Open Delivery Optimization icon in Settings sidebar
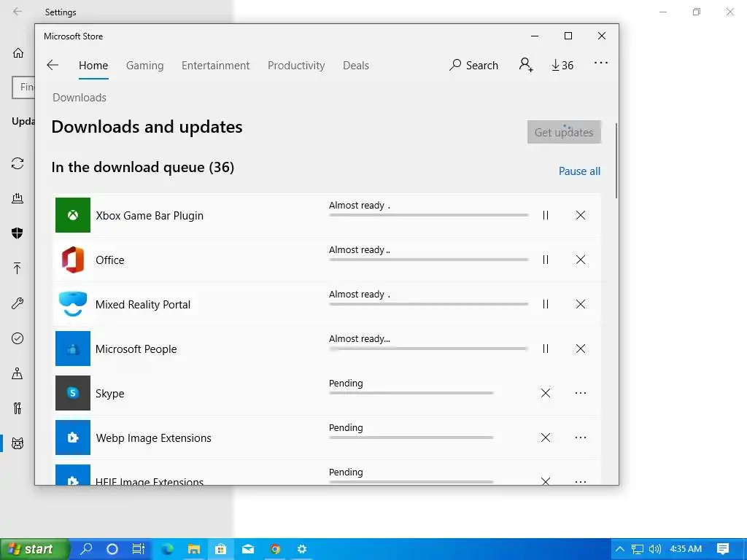This screenshot has width=747, height=560. [x=18, y=198]
